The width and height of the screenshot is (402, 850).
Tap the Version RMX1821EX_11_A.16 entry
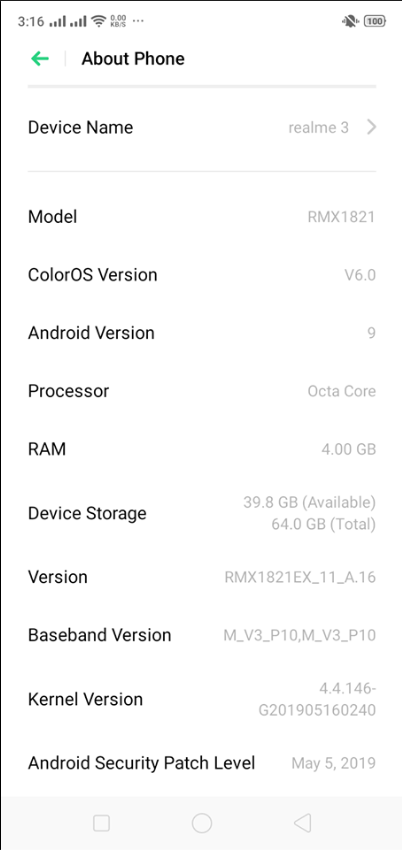click(202, 577)
